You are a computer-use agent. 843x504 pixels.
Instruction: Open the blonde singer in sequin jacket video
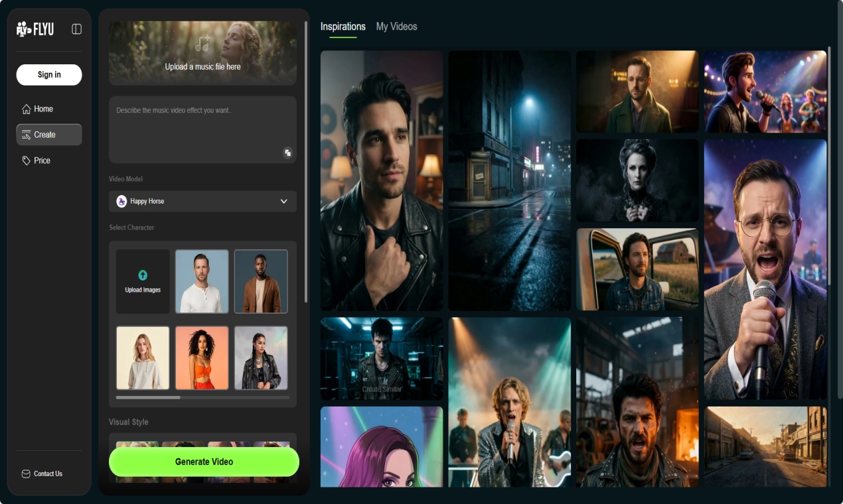[x=510, y=403]
